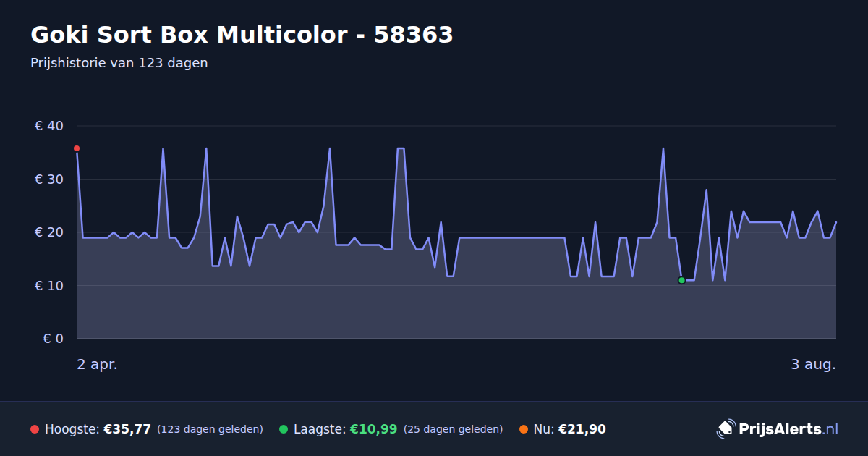Click the Laagste label
This screenshot has height=456, width=868.
coord(320,429)
